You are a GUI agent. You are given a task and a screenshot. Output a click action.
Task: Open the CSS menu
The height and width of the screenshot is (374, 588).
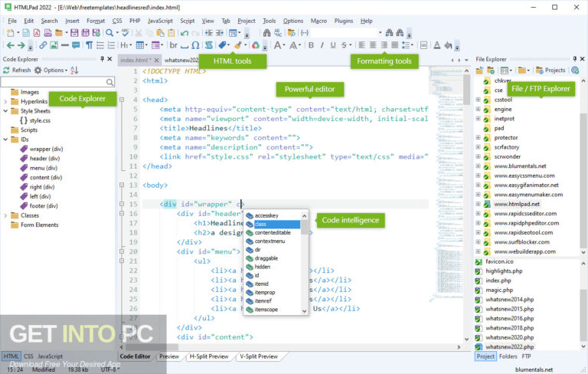tap(117, 21)
